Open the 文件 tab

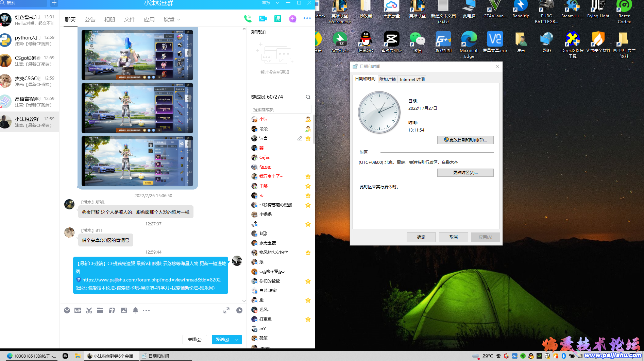point(130,20)
